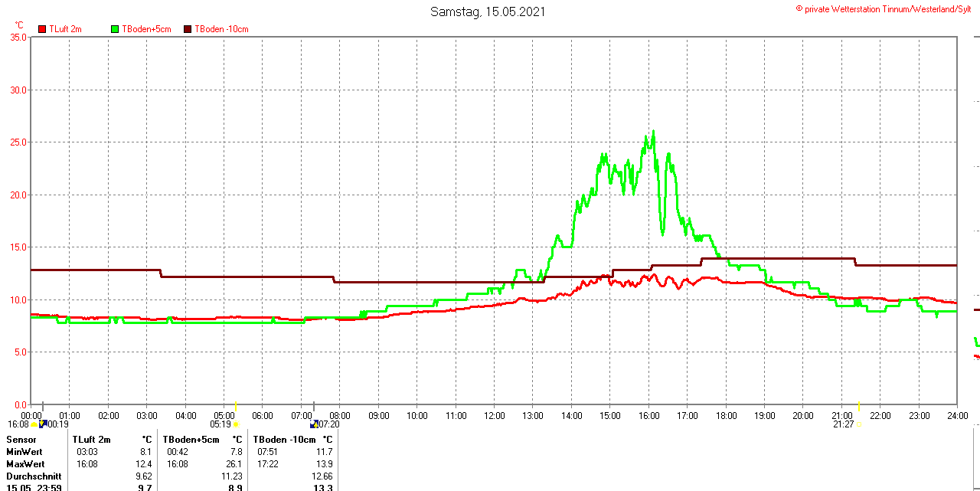
Task: Click the 12:00 label on the time axis
Action: click(495, 415)
